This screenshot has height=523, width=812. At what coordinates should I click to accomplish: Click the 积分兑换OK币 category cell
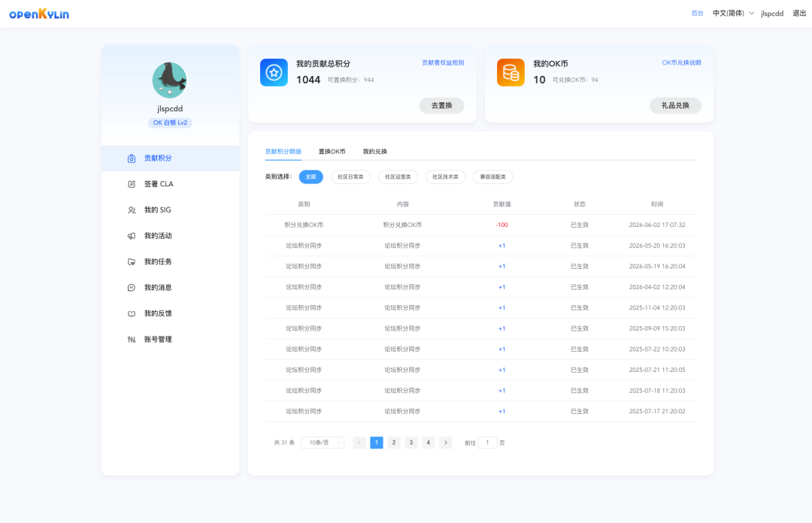click(304, 225)
